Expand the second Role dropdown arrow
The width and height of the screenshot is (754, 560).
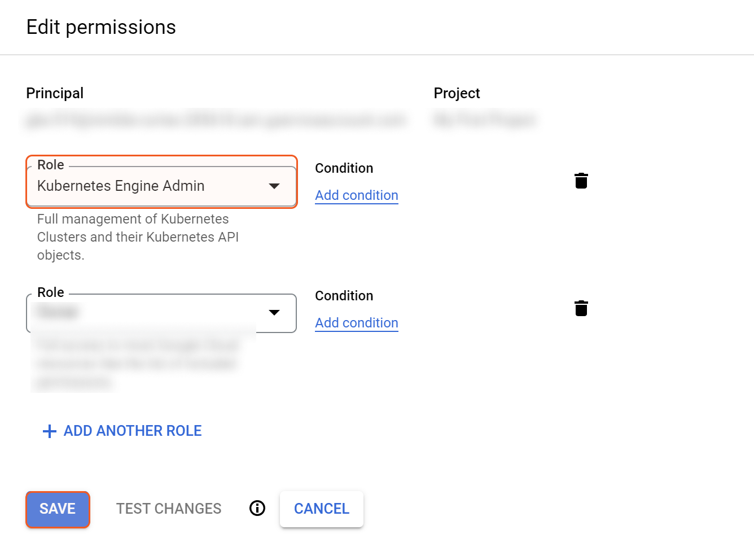[274, 313]
